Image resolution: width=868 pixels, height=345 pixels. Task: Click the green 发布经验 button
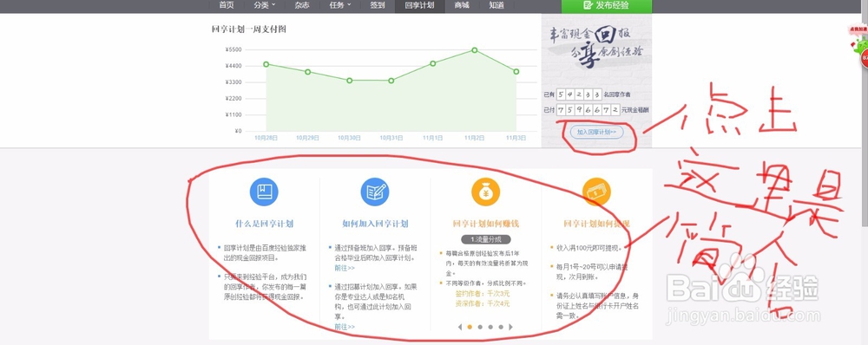[607, 6]
